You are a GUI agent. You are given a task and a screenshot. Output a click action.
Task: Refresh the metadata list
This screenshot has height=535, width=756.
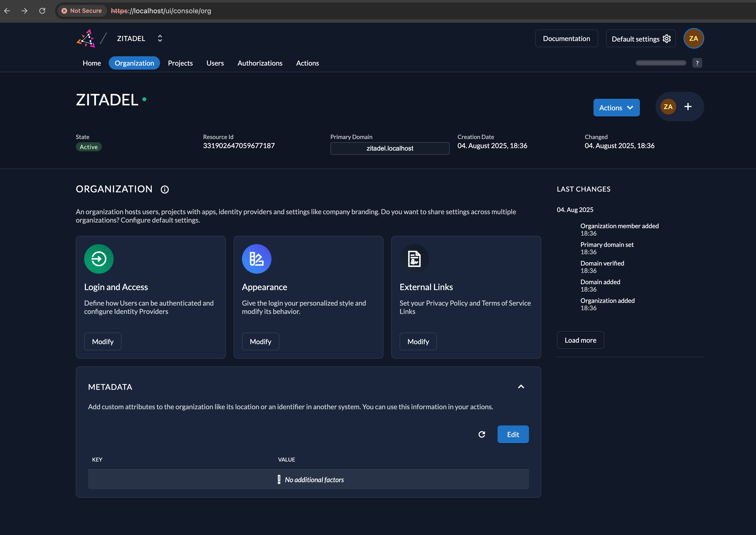pos(482,435)
